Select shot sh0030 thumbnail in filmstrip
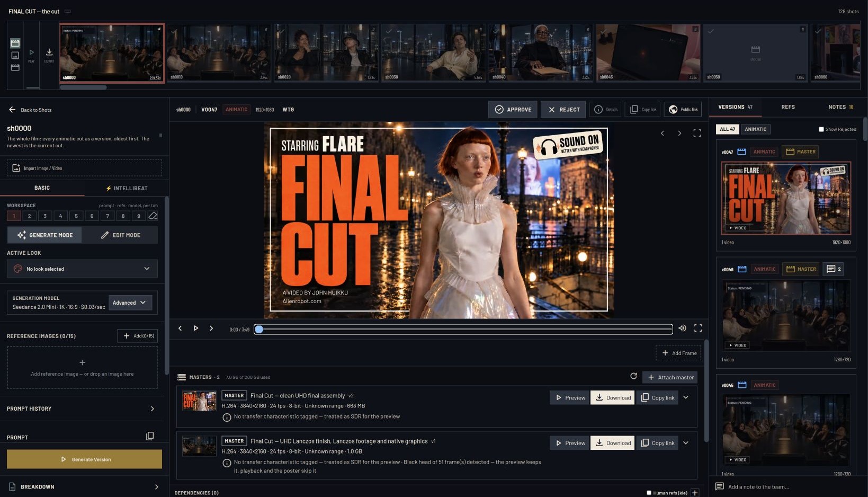Image resolution: width=868 pixels, height=497 pixels. [x=433, y=52]
